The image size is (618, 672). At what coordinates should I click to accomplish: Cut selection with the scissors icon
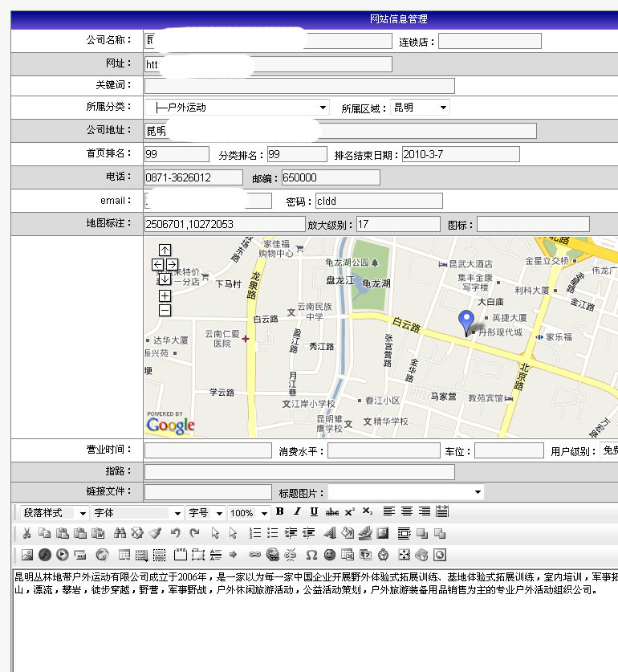pos(26,533)
